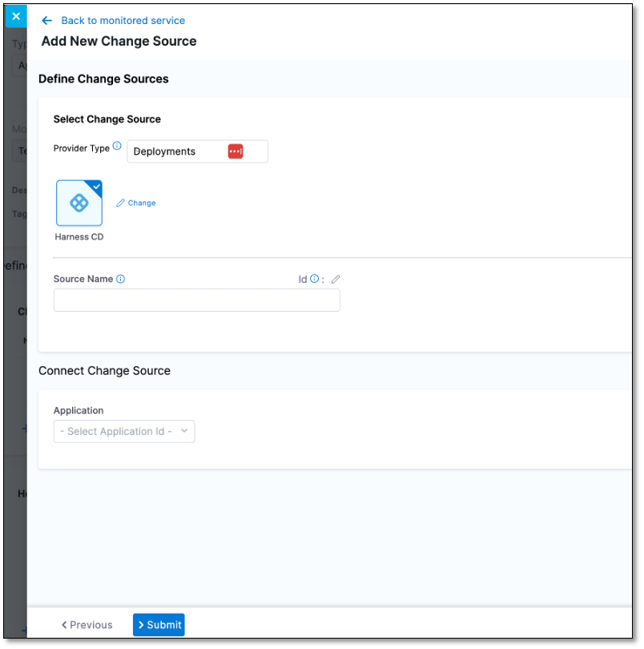Click the pencil icon beside Change
This screenshot has width=644, height=649.
coord(121,202)
